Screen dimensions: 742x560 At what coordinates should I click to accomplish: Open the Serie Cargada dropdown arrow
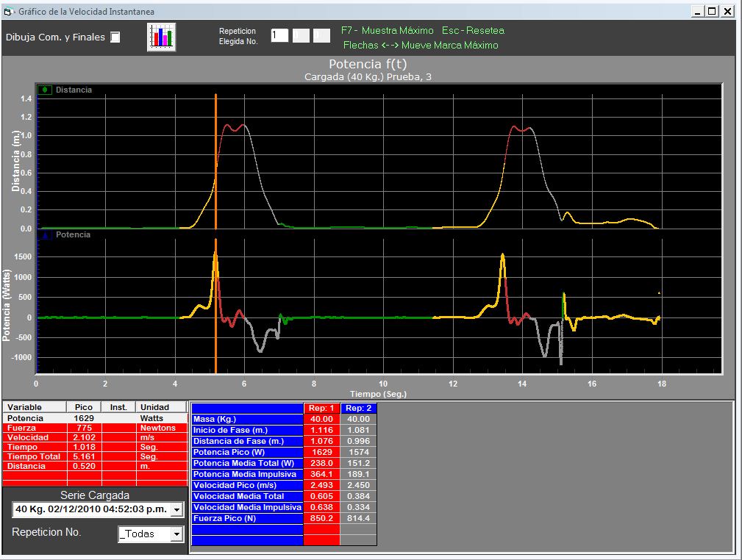tap(176, 510)
